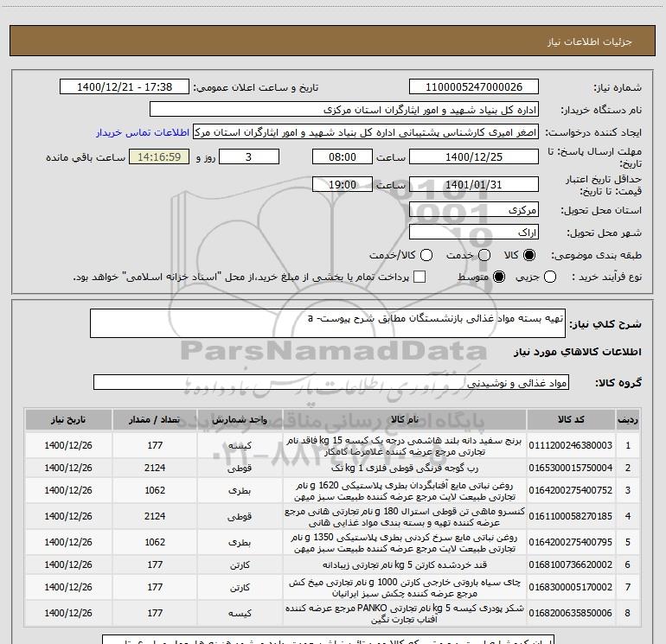Select the کالا radio button
The height and width of the screenshot is (644, 666).
tap(529, 255)
